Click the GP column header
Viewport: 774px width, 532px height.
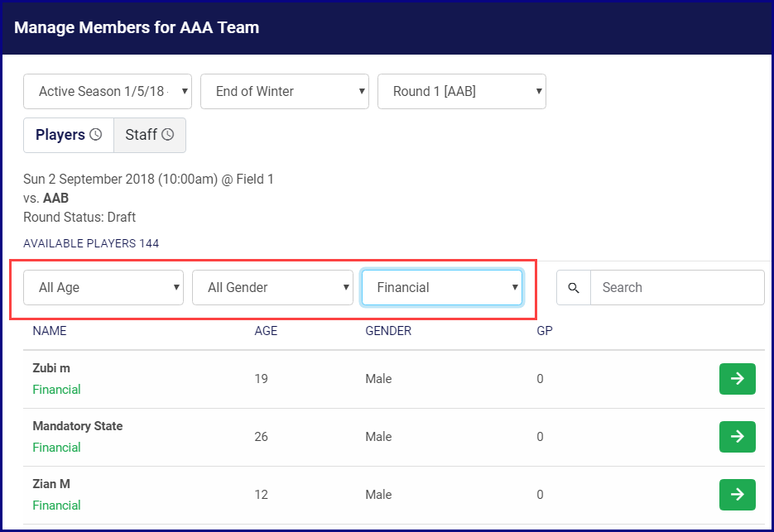coord(545,331)
